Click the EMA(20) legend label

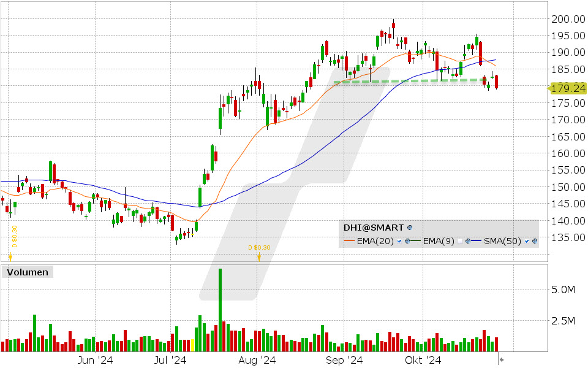(375, 241)
